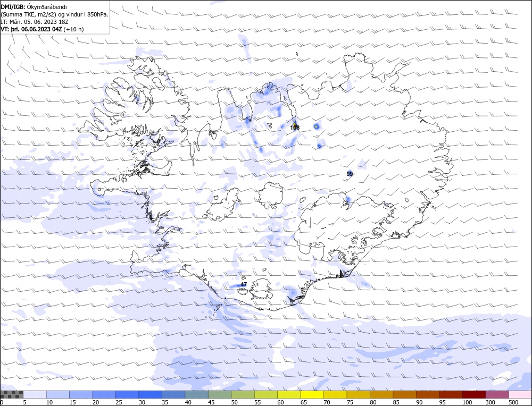532x406 pixels.
Task: Click the legend label "10"
Action: (49, 402)
